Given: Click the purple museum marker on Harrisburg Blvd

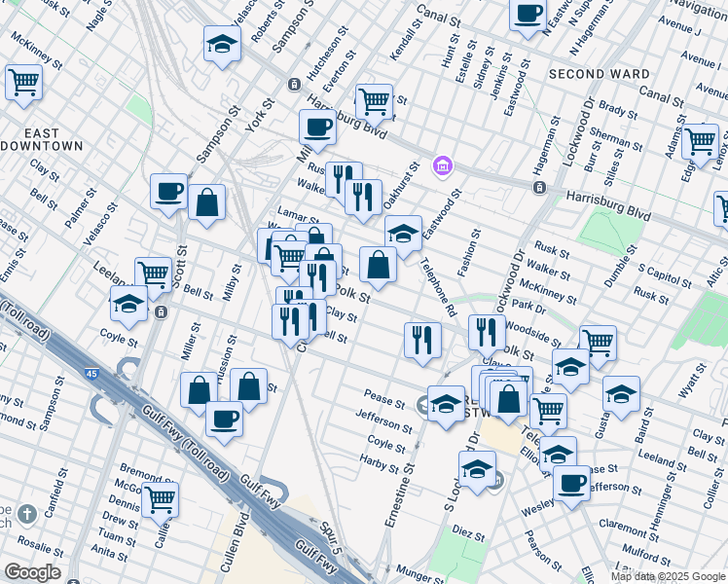Looking at the screenshot, I should pyautogui.click(x=443, y=165).
